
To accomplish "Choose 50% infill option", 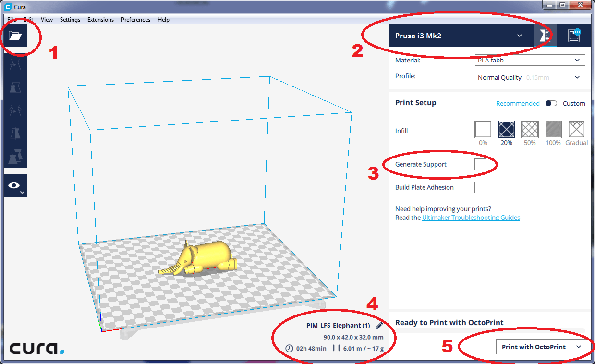I will point(530,130).
